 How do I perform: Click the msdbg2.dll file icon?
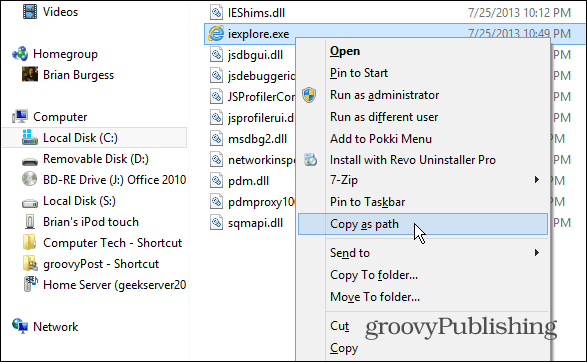pos(216,139)
